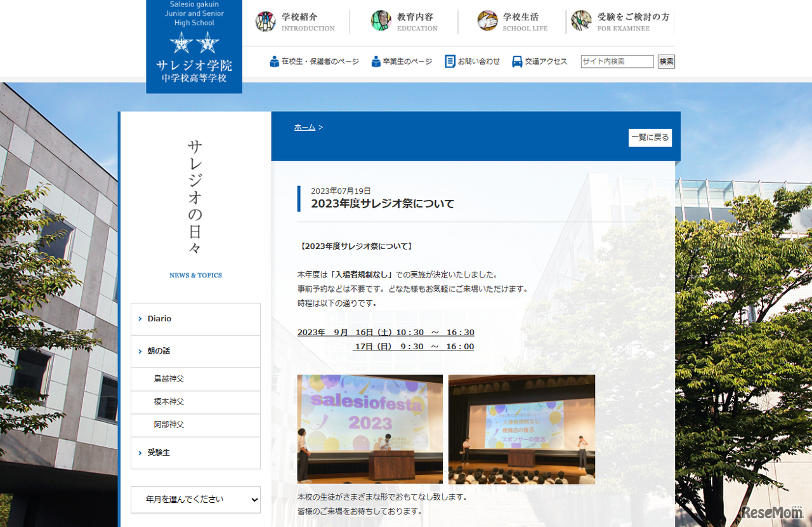The image size is (812, 527).
Task: Click the 在校生・保護者のページ person icon
Action: (274, 62)
